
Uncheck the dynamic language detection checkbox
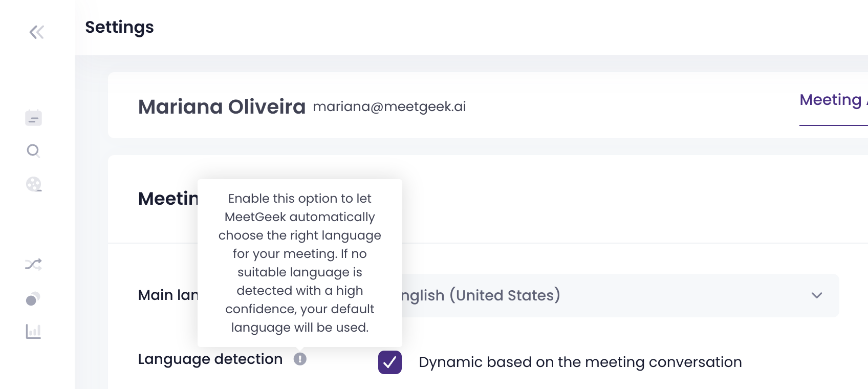(x=389, y=362)
